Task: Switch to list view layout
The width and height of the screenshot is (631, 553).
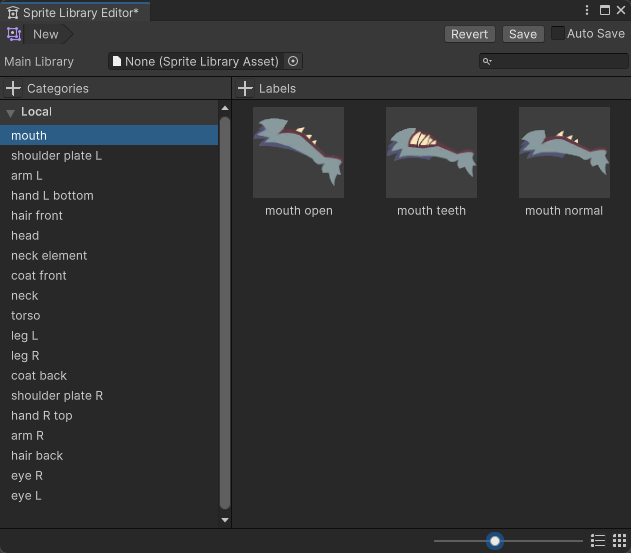Action: (x=598, y=541)
